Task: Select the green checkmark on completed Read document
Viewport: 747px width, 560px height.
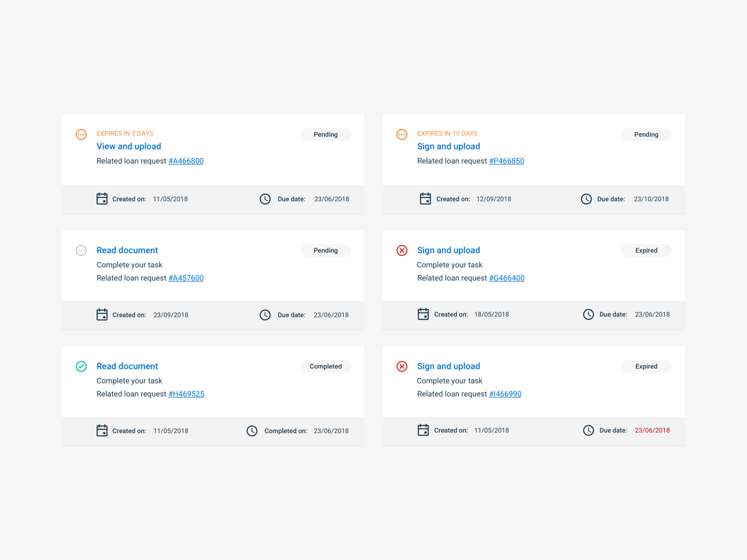Action: pyautogui.click(x=81, y=367)
